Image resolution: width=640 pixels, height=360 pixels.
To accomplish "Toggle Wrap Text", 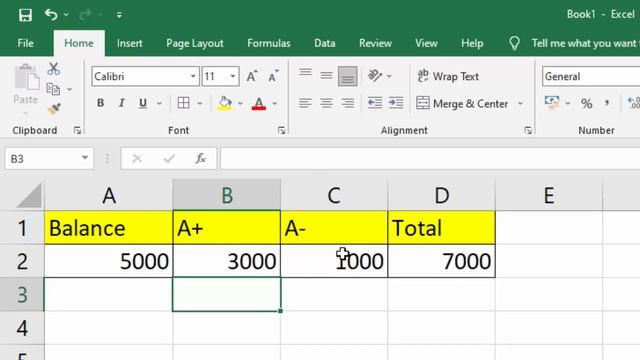I will point(448,76).
